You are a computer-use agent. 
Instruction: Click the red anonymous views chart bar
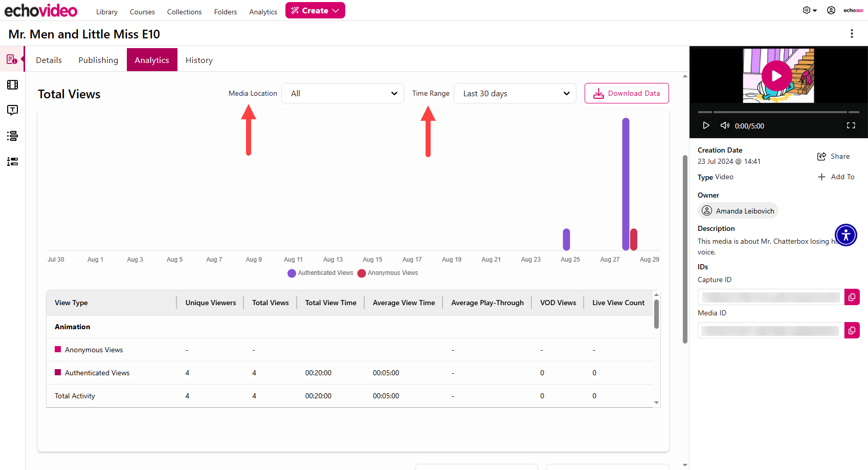634,239
